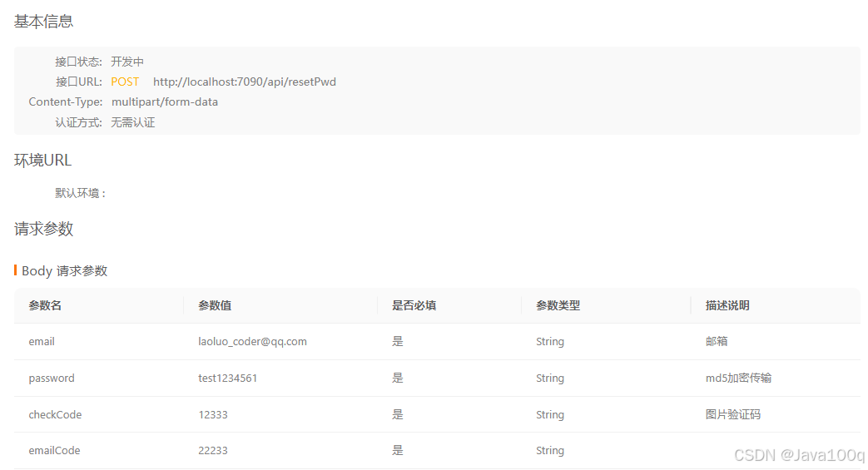Click the 是 required cell in email row
Image resolution: width=868 pixels, height=470 pixels.
coord(398,342)
